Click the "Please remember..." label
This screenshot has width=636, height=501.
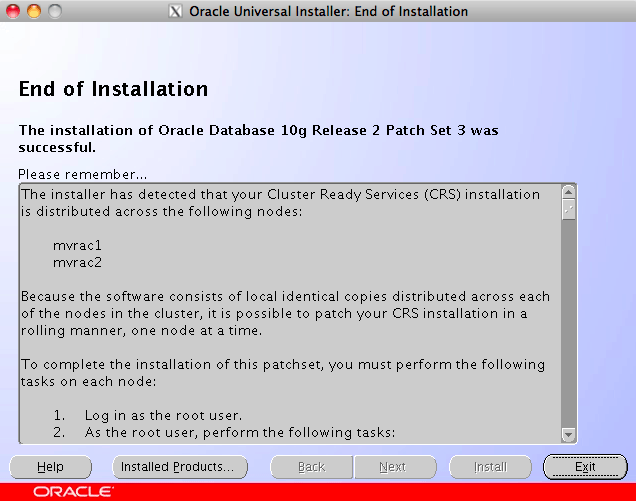coord(83,174)
